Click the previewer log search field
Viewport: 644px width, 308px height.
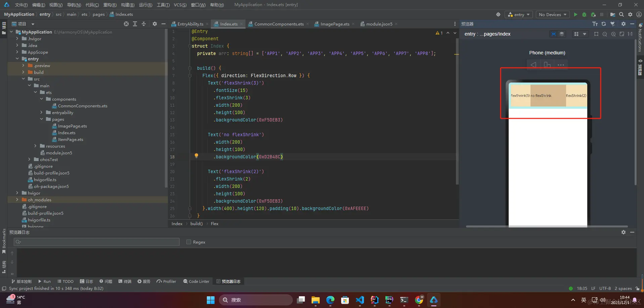tap(97, 242)
